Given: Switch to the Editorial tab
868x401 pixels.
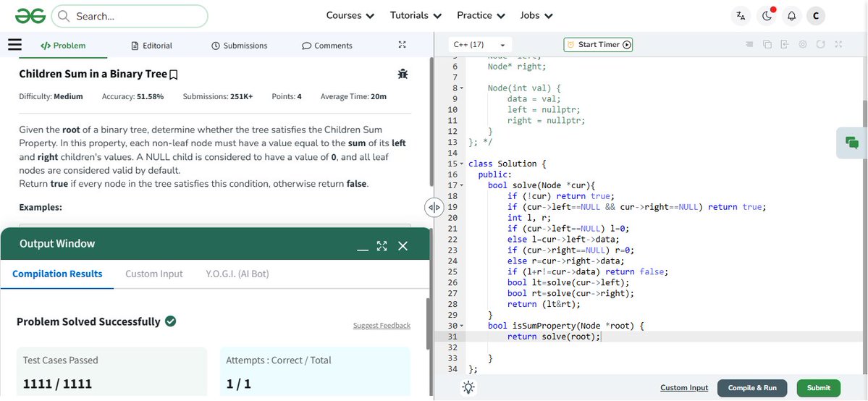Looking at the screenshot, I should tap(152, 46).
